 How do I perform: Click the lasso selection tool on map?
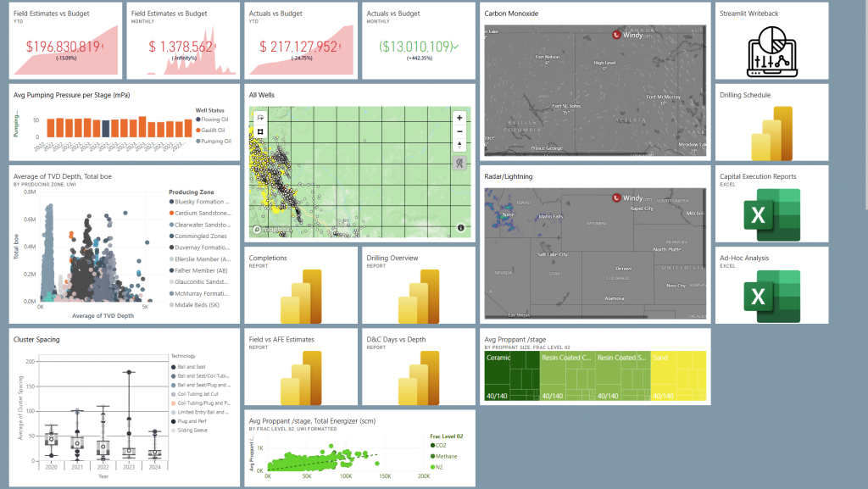260,118
